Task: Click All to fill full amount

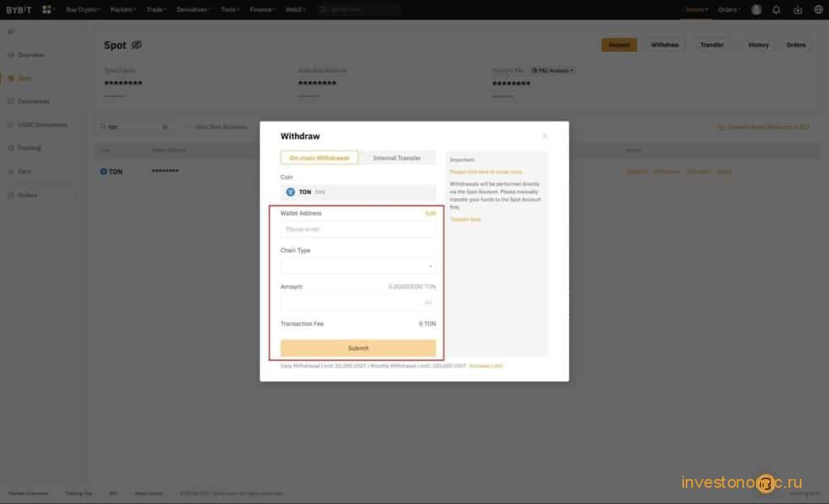Action: [428, 303]
